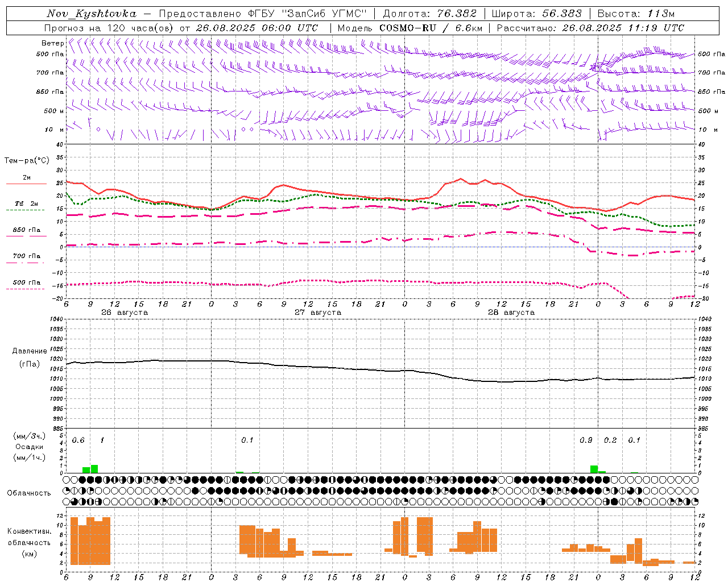Image resolution: width=728 pixels, height=582 pixels.
Task: Click the date label 27 августа
Action: coord(318,313)
